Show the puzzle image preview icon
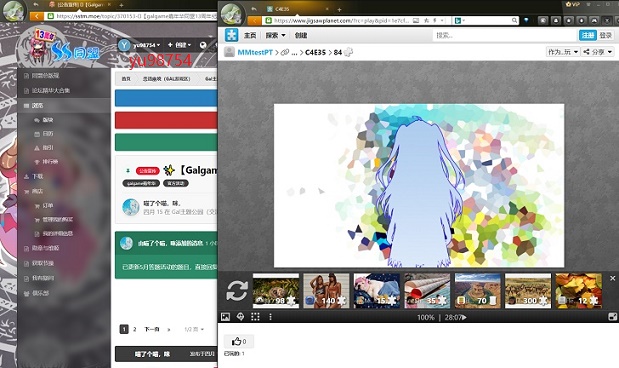This screenshot has height=368, width=619. (x=225, y=317)
